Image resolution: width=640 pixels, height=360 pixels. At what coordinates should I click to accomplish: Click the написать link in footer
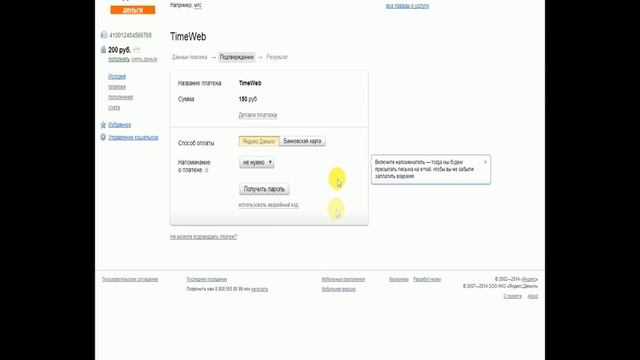tap(260, 289)
